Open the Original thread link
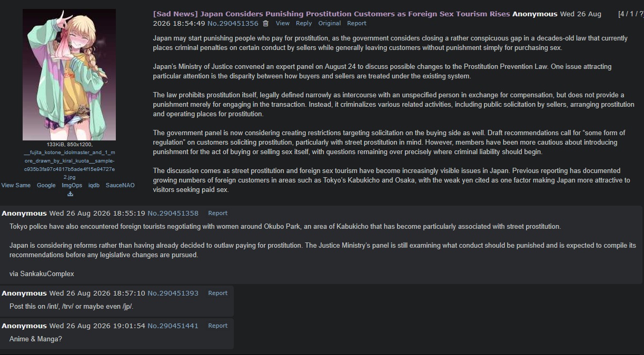644x355 pixels. pos(330,23)
